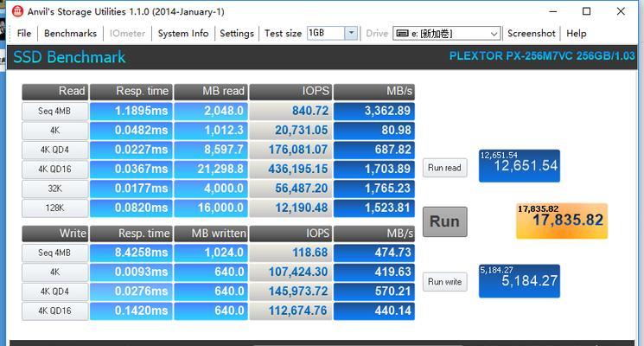Viewport: 644px width, 346px height.
Task: Click the 8.4258ms response time
Action: coord(131,253)
